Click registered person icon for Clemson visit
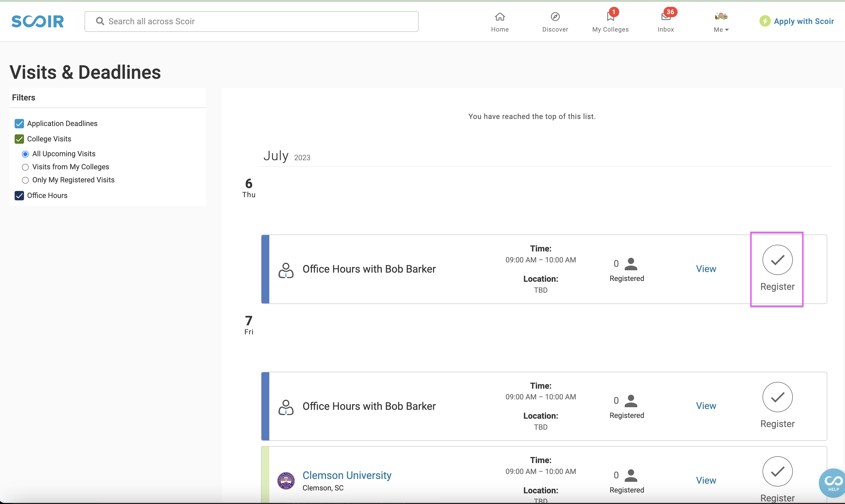Screen dimensions: 845x504 click(x=631, y=476)
